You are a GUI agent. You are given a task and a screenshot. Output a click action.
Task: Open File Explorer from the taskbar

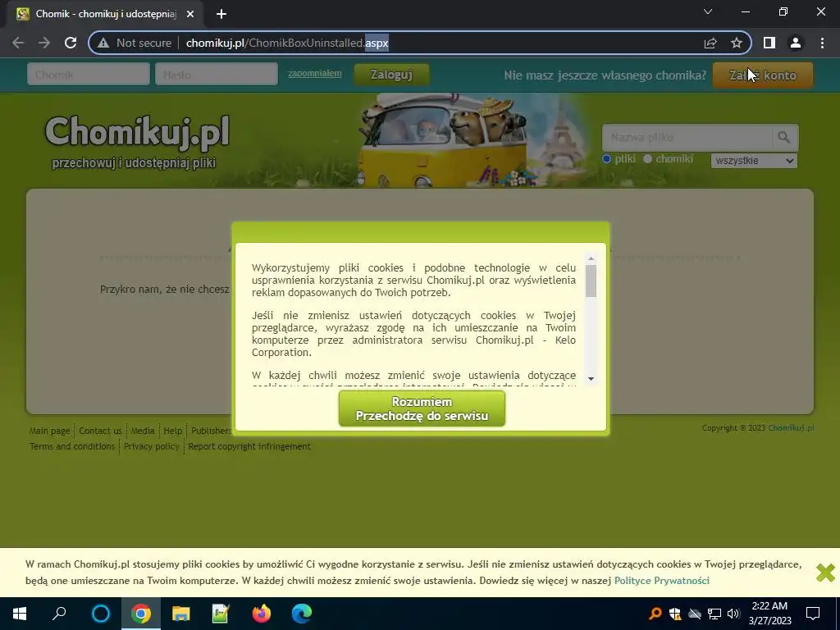(x=180, y=614)
